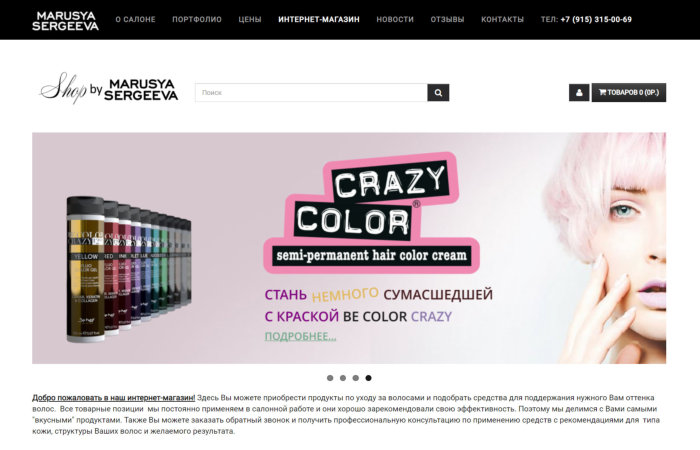Select ИНТЕРНЕТ-МАГАЗИН in the top navigation
Viewport: 700px width, 450px height.
[319, 20]
